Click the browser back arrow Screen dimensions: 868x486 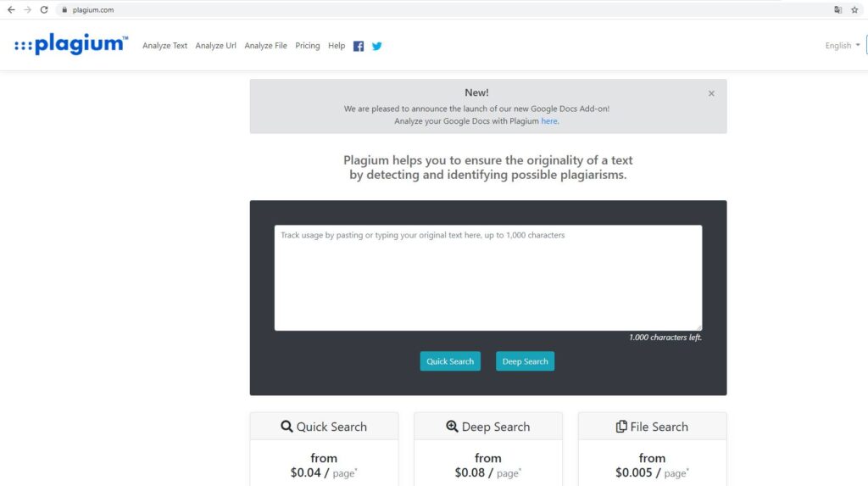[x=11, y=10]
